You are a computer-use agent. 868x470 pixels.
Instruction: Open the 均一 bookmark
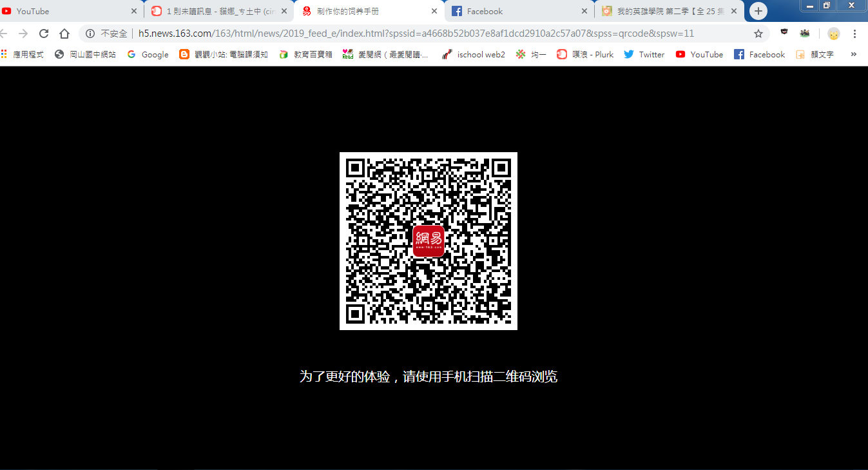pyautogui.click(x=532, y=54)
